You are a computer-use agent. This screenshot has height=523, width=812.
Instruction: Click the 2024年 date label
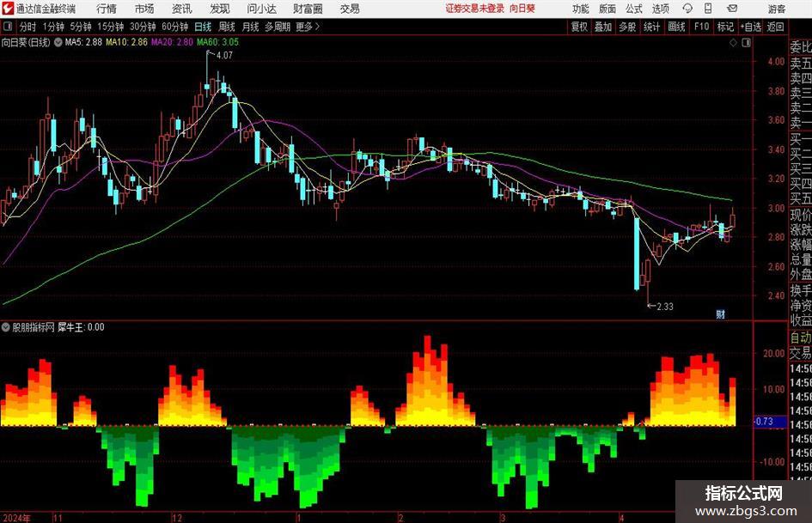tap(16, 518)
